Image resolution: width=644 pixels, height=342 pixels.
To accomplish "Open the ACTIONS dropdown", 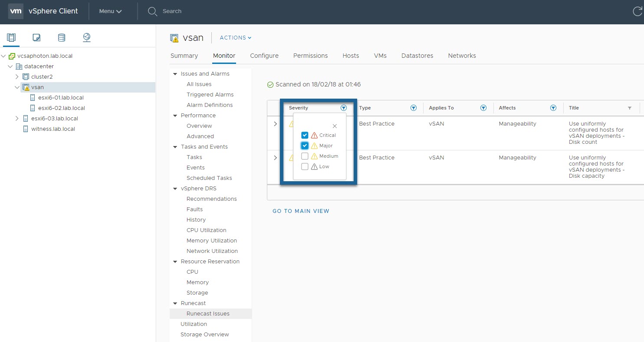I will pos(236,38).
